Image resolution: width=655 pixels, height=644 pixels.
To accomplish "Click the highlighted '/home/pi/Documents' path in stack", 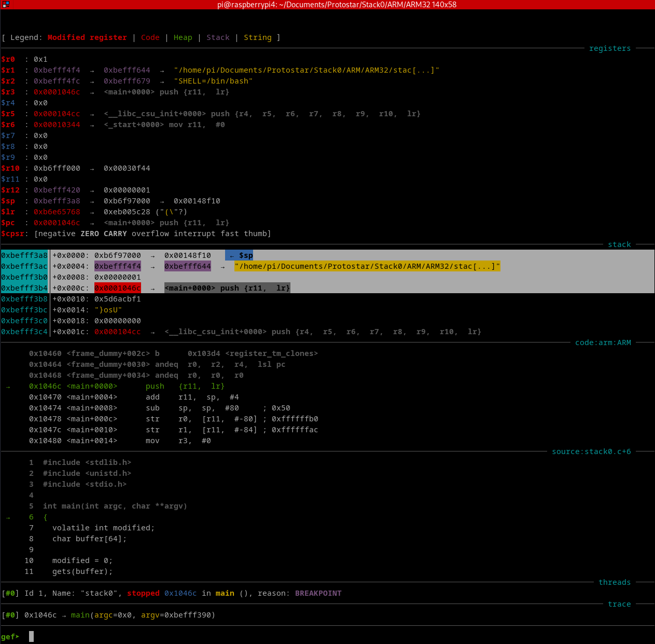I will click(x=367, y=266).
